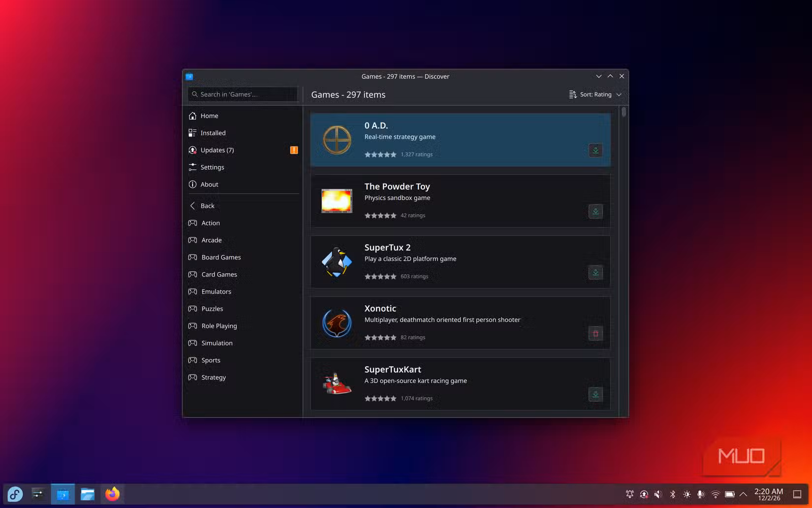Open the 0 A.D. title
Image resolution: width=812 pixels, height=508 pixels.
(376, 126)
